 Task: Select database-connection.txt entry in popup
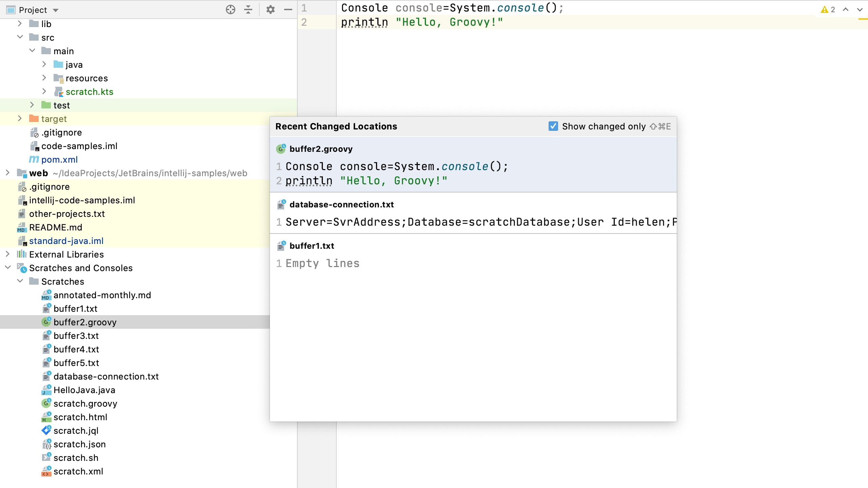point(473,213)
